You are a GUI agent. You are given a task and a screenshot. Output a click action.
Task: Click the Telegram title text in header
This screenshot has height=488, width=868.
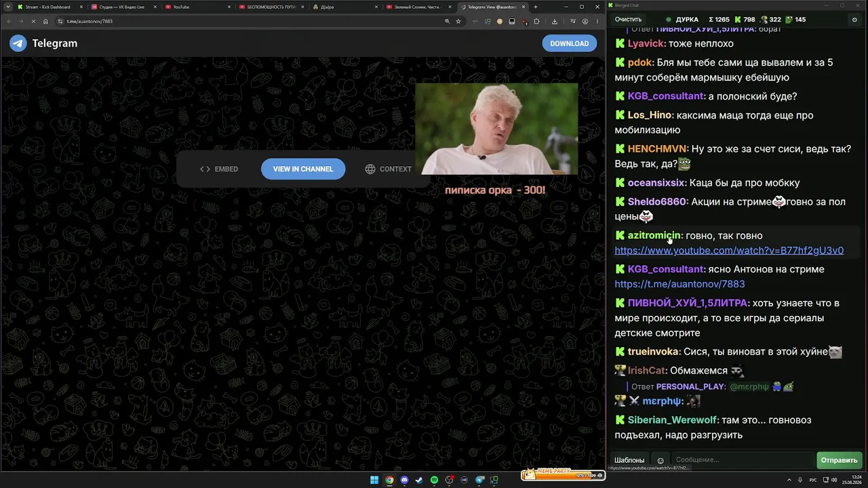pyautogui.click(x=55, y=43)
